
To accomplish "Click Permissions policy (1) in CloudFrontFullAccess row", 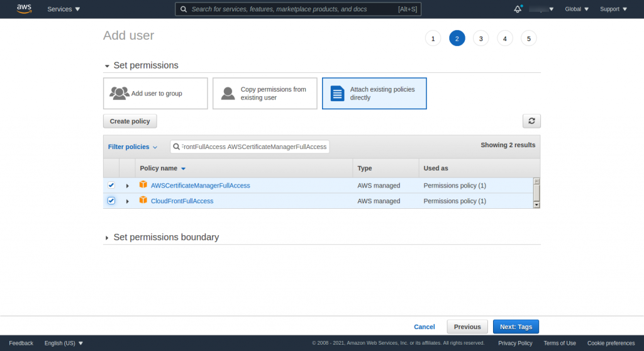I will point(455,201).
